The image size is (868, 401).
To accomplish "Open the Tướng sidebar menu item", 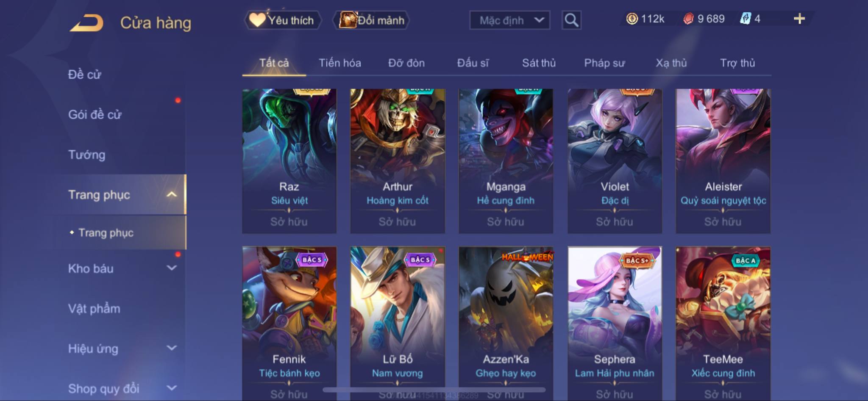I will click(87, 155).
